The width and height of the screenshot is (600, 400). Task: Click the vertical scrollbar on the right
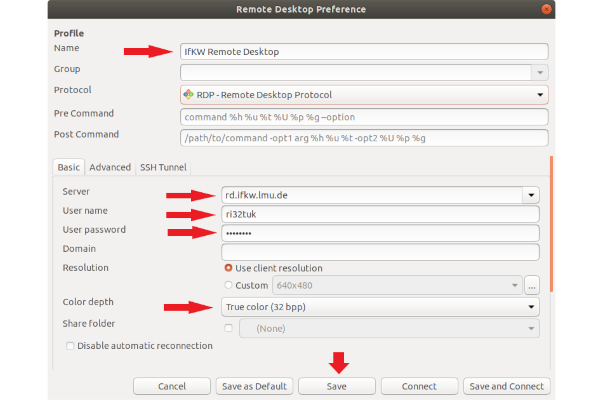click(x=551, y=220)
